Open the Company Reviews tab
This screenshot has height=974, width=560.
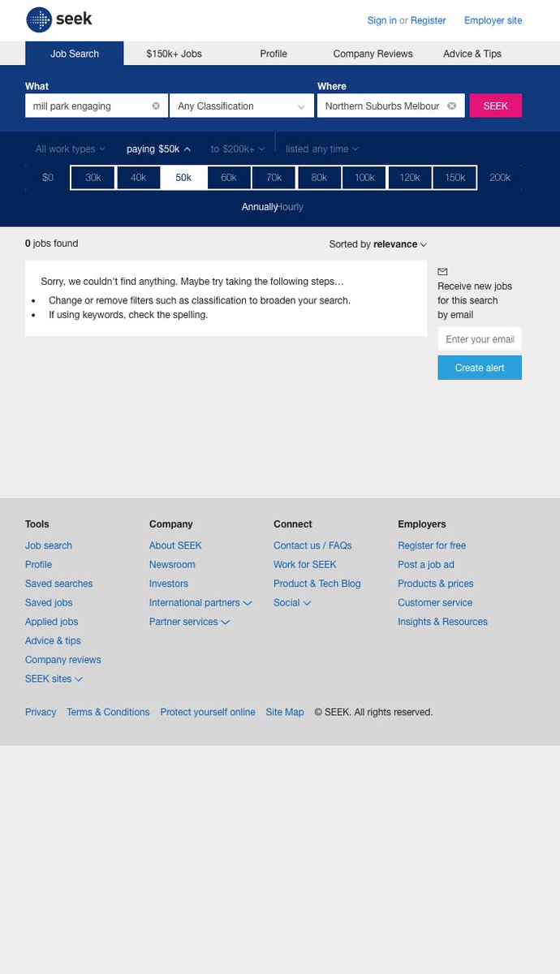pos(373,54)
